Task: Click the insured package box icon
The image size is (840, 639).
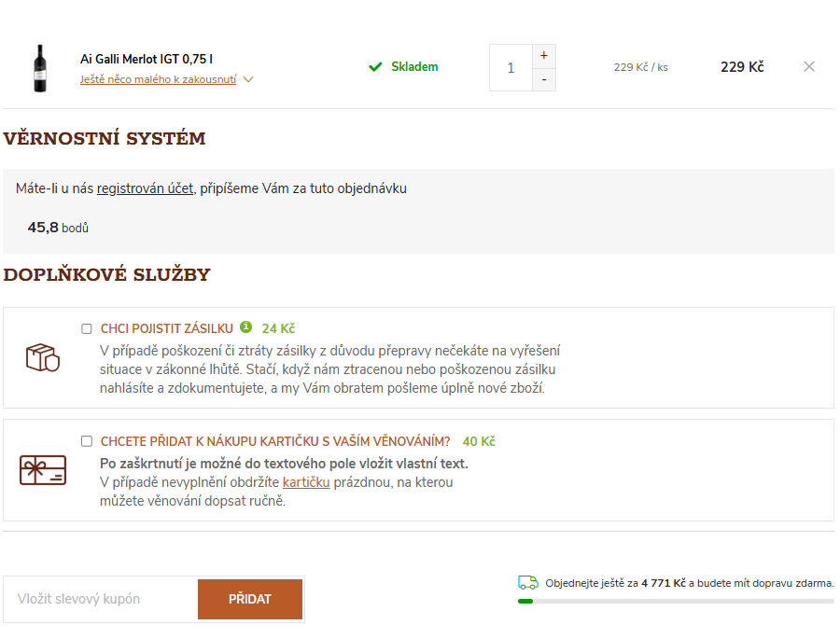Action: pos(42,357)
